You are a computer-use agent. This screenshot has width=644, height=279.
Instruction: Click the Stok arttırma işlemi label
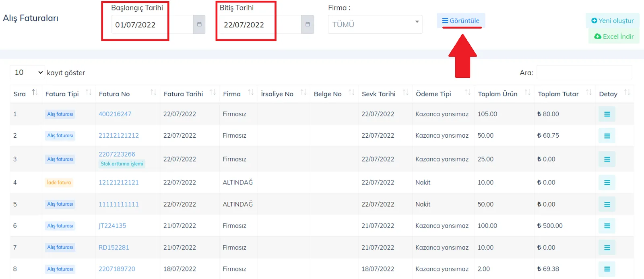pos(122,164)
